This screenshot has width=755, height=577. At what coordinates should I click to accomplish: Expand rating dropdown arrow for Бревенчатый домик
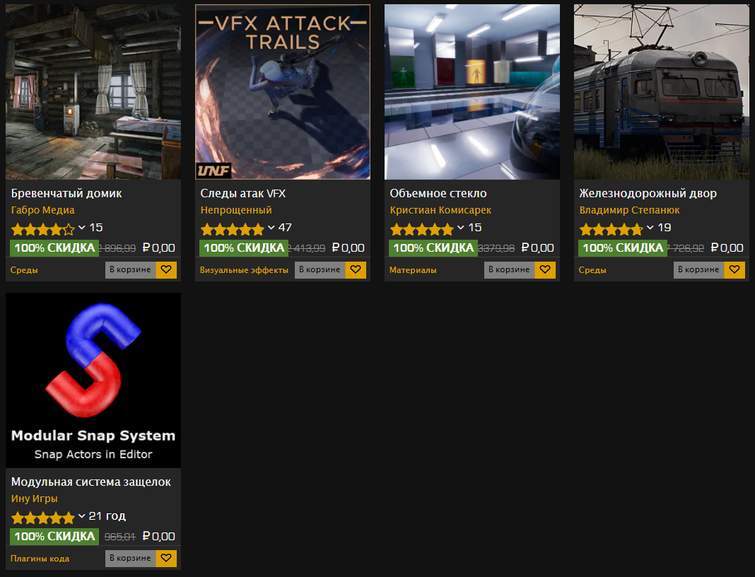(x=82, y=228)
